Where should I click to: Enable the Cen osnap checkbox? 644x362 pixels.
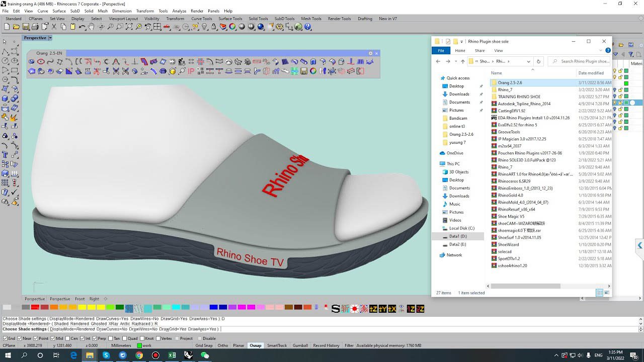[x=67, y=338]
